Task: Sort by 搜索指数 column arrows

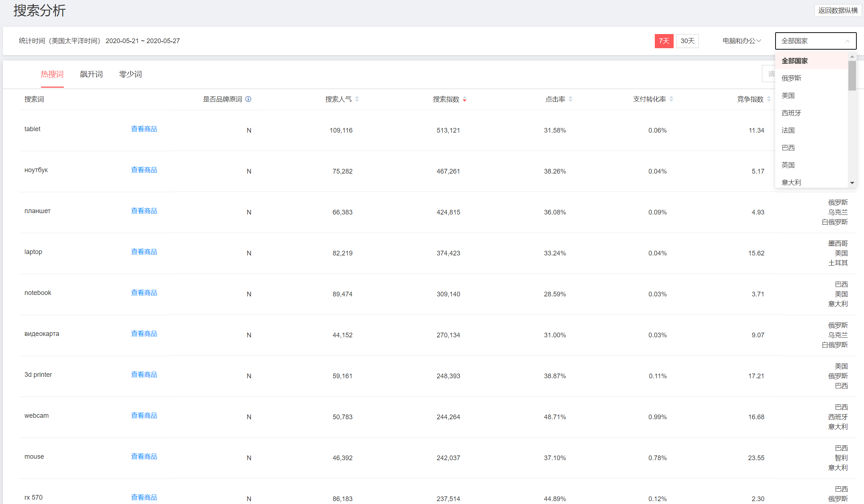Action: click(465, 99)
